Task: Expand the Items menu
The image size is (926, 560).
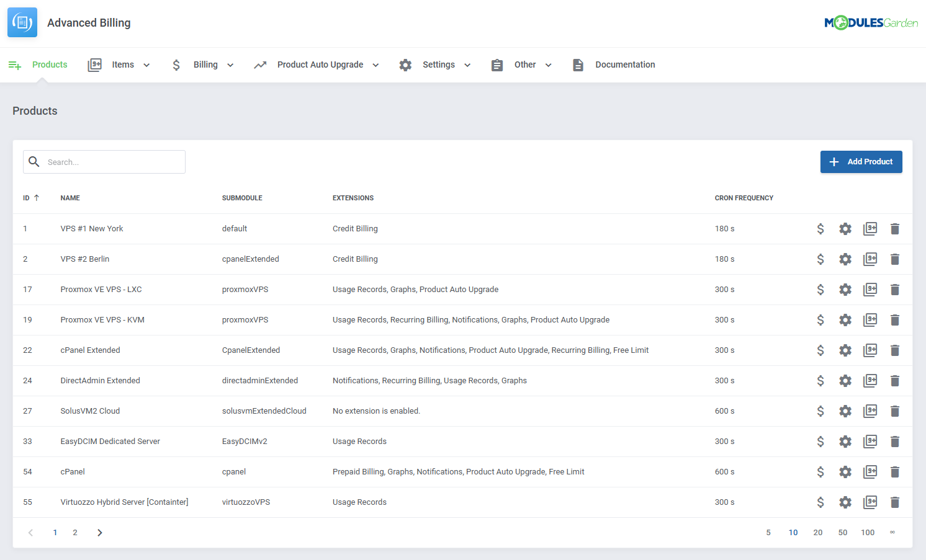Action: point(119,64)
